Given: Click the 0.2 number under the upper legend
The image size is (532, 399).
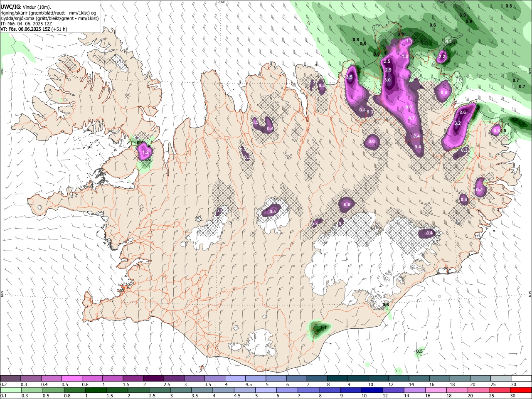Looking at the screenshot, I should click(3, 384).
